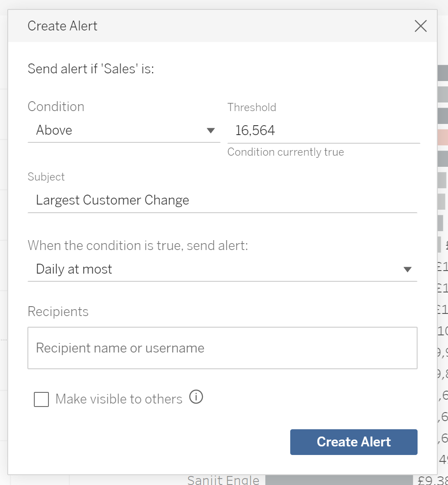Screen dimensions: 448x485
Task: Click the 'Make visible to others' label
Action: [x=119, y=399]
